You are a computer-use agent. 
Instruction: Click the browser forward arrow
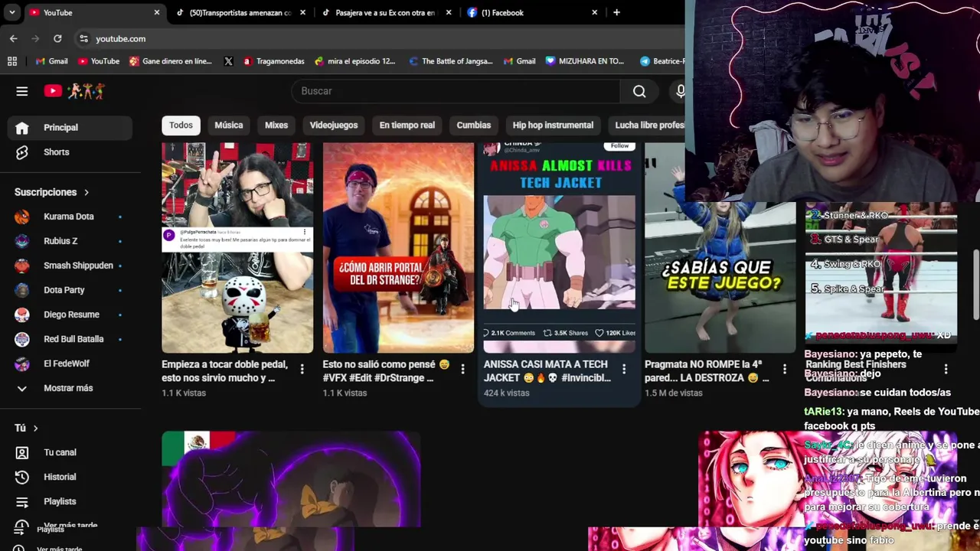coord(35,38)
